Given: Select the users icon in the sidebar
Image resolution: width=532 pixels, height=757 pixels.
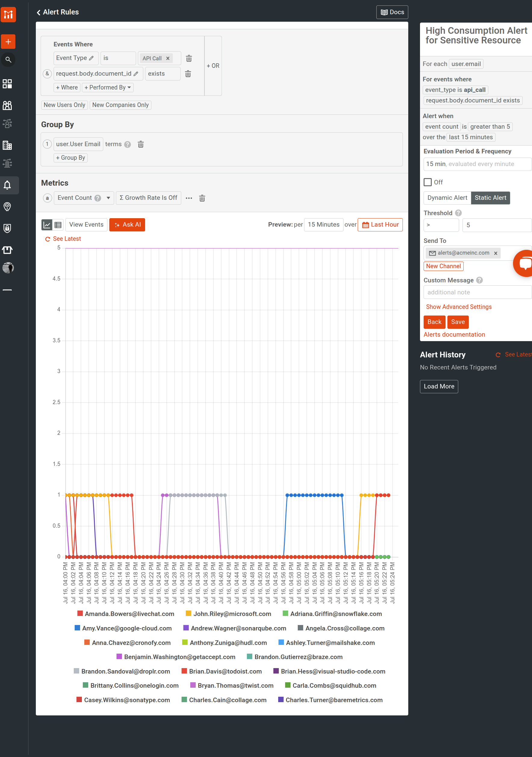Looking at the screenshot, I should click(7, 105).
